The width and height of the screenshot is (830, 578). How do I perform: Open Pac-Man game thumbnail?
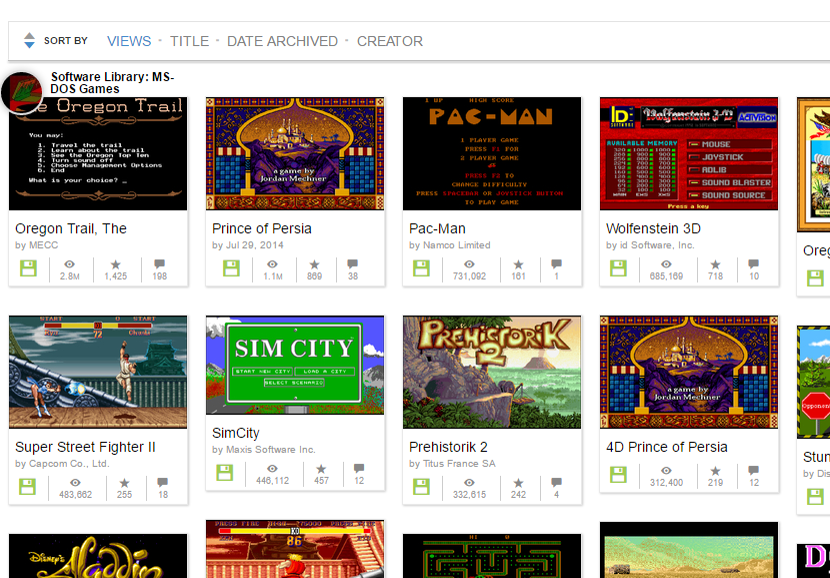tap(492, 153)
